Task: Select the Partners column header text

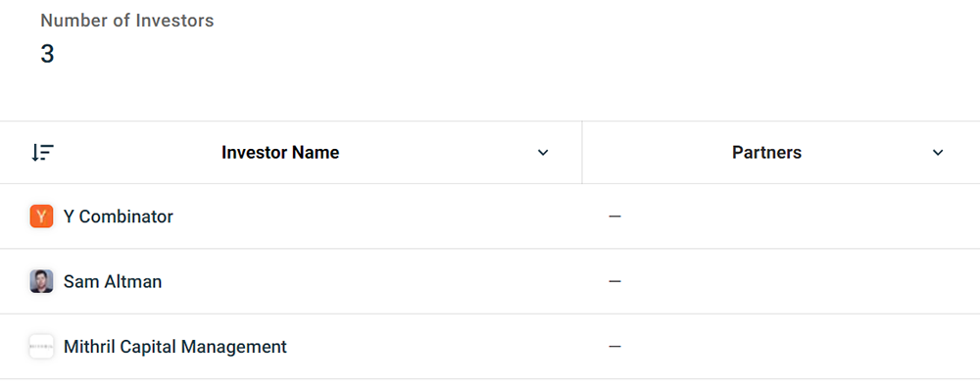Action: 767,153
